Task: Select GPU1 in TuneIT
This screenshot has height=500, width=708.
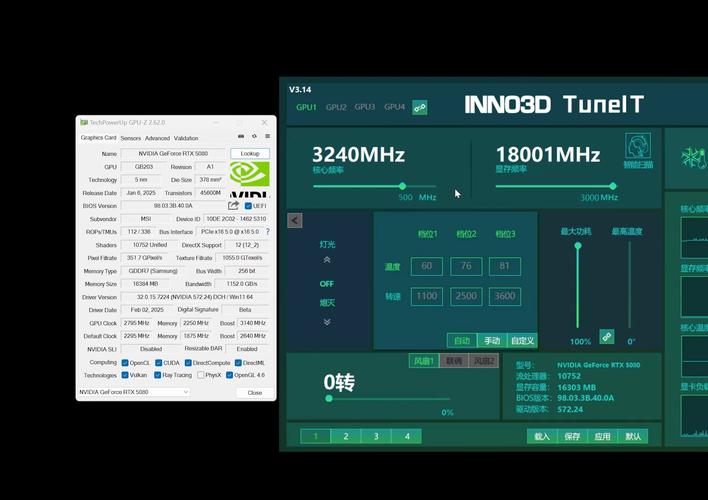Action: coord(306,107)
